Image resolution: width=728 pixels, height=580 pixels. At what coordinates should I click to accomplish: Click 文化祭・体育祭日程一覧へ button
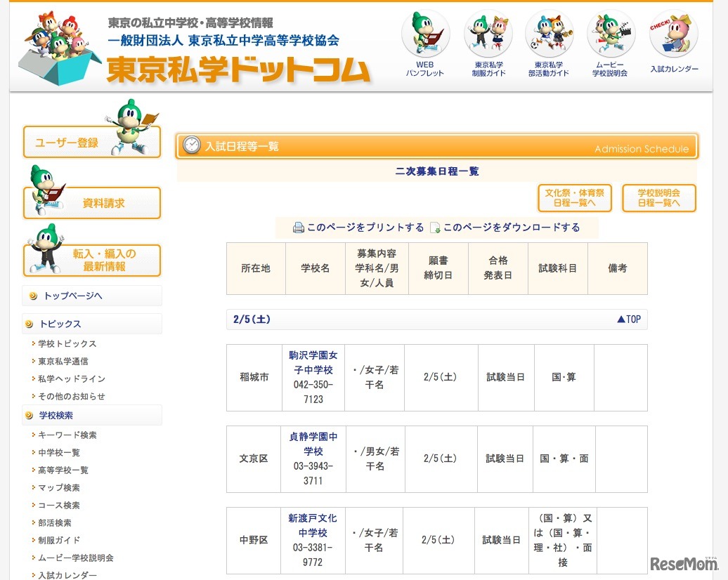pyautogui.click(x=573, y=198)
